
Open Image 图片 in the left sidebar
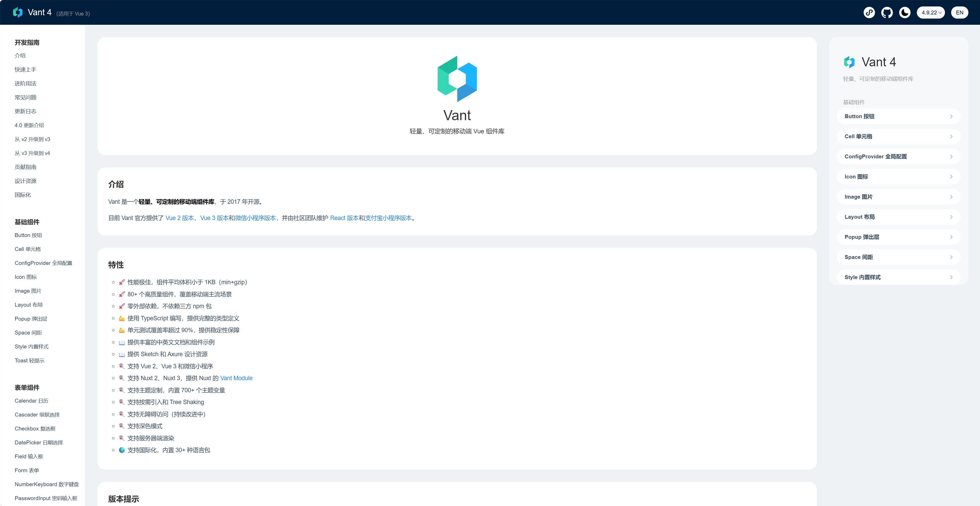pos(28,291)
